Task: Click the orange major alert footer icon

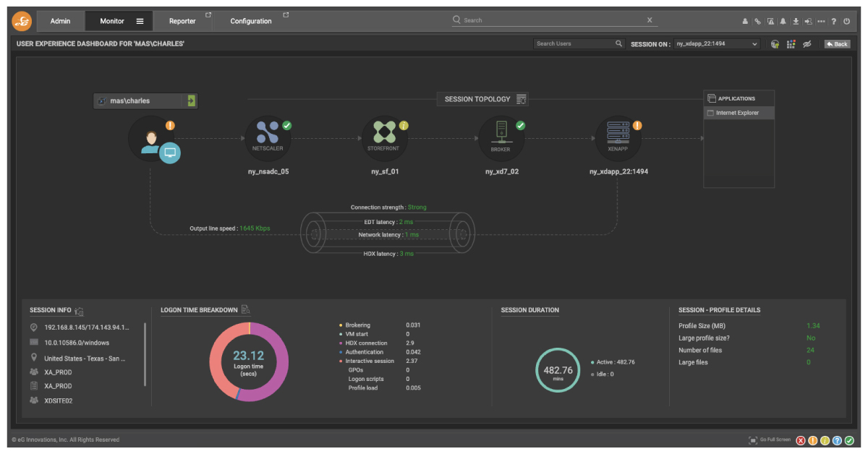Action: (813, 440)
